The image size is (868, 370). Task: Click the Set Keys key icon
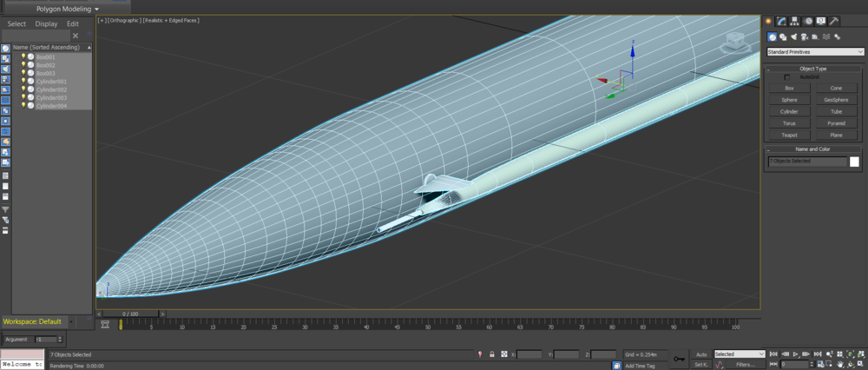point(677,359)
